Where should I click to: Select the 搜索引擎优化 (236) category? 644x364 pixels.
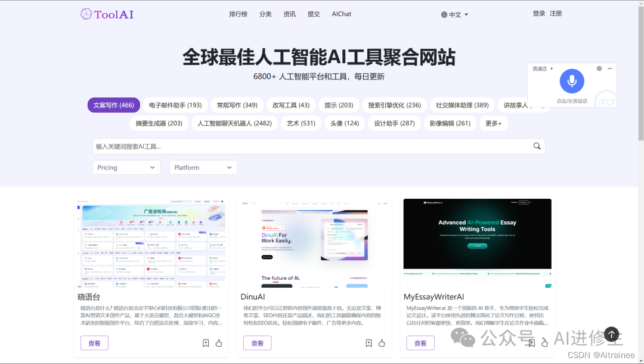(395, 105)
